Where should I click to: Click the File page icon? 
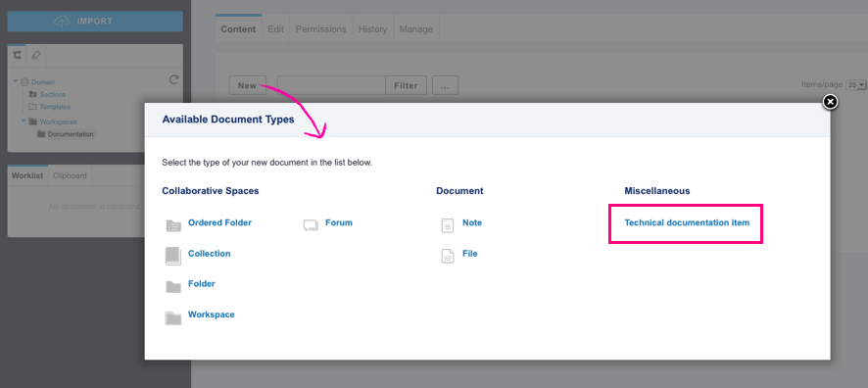coord(448,256)
